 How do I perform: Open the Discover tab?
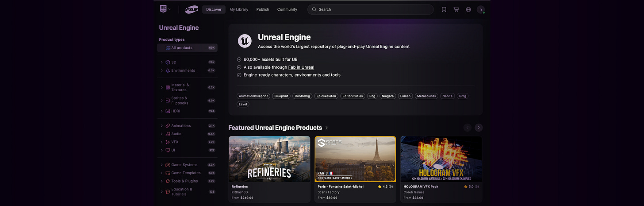(214, 9)
